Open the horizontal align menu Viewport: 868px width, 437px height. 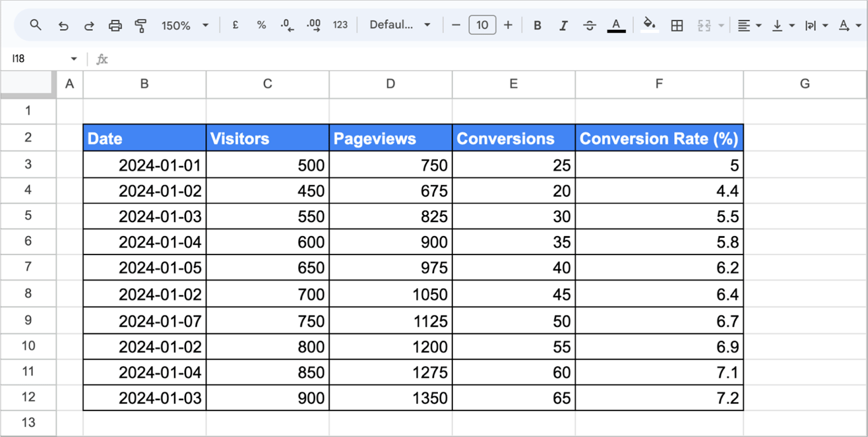tap(749, 25)
